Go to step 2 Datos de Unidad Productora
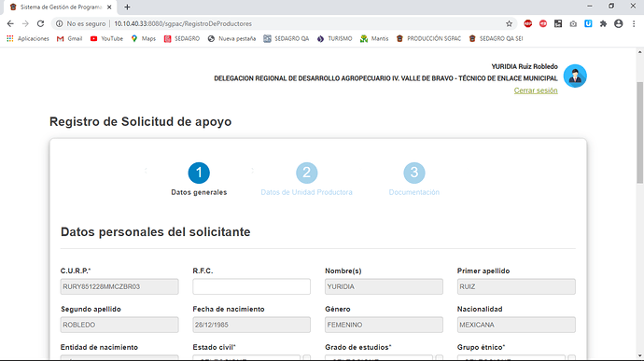Image resolution: width=644 pixels, height=361 pixels. pos(306,179)
